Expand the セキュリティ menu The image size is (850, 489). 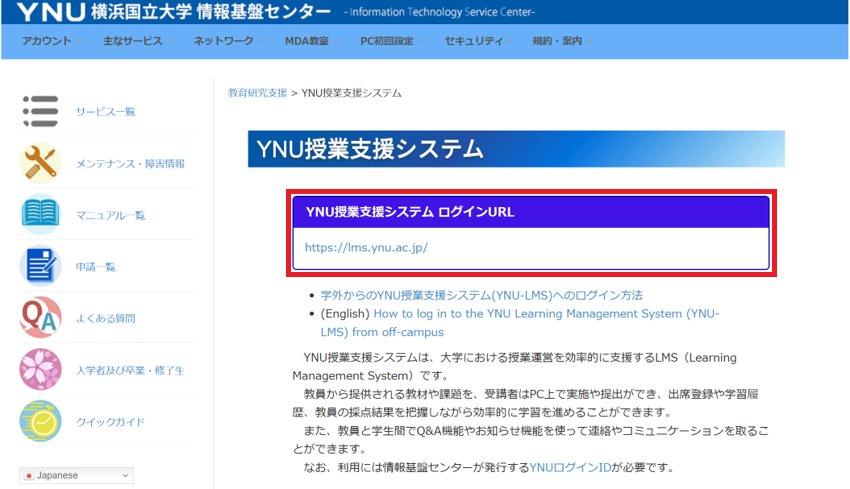478,41
